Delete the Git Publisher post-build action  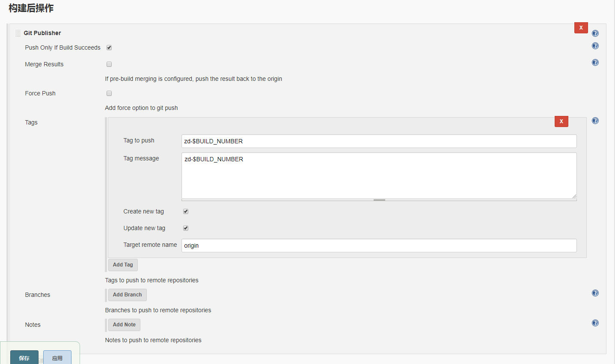(581, 28)
